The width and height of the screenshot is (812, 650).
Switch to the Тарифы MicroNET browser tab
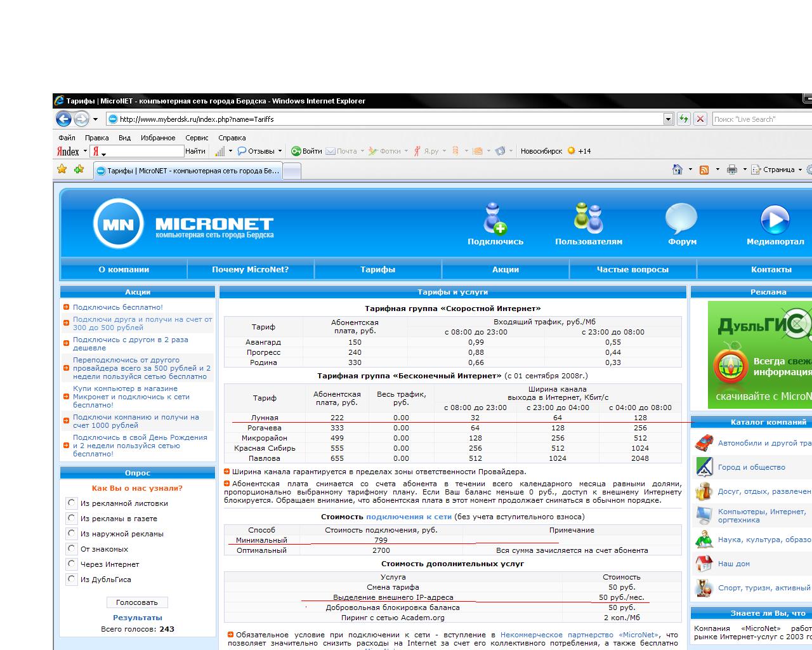coord(187,171)
